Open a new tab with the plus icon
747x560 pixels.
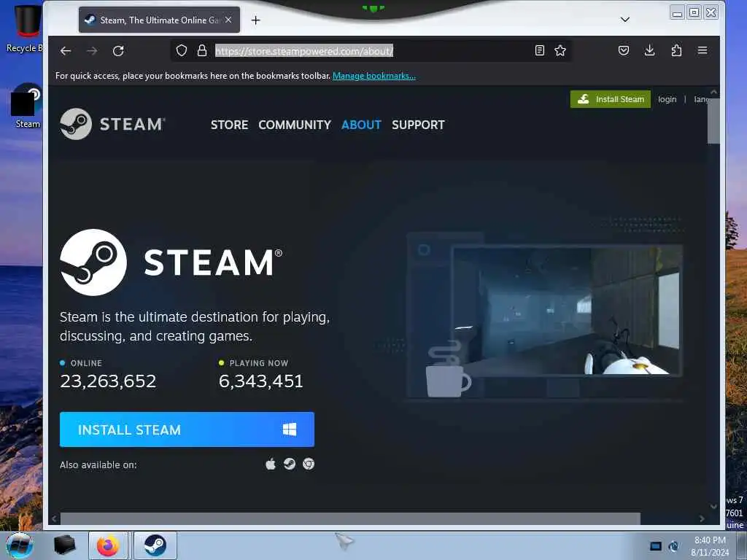pyautogui.click(x=256, y=20)
